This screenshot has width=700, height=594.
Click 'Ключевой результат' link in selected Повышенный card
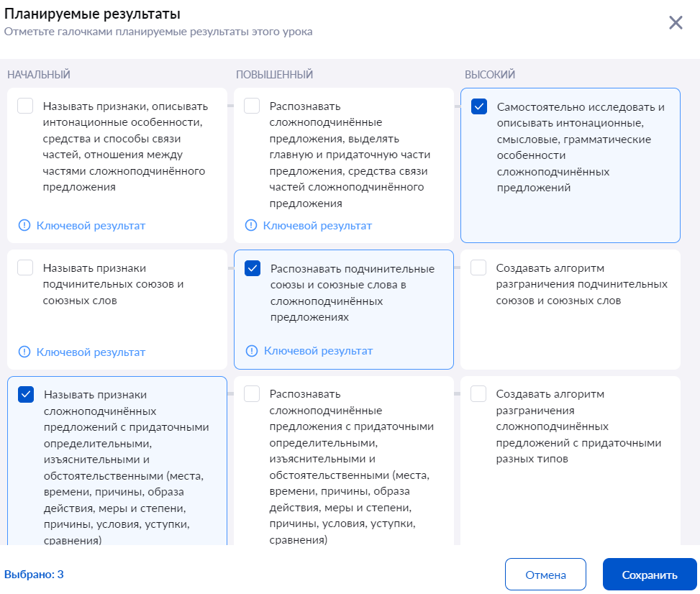(318, 351)
